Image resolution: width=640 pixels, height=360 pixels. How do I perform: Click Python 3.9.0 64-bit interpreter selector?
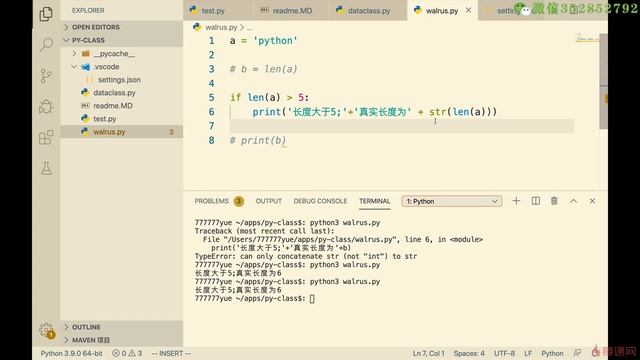point(71,353)
